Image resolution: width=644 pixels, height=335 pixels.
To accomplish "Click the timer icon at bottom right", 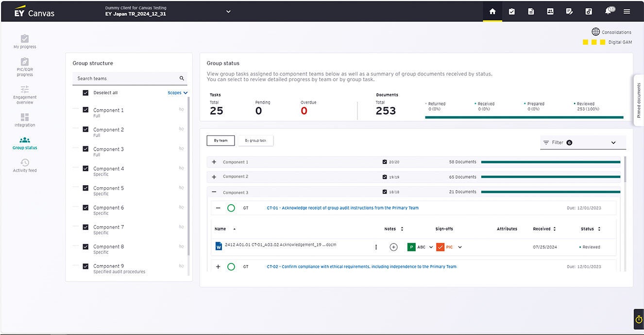I will [639, 319].
